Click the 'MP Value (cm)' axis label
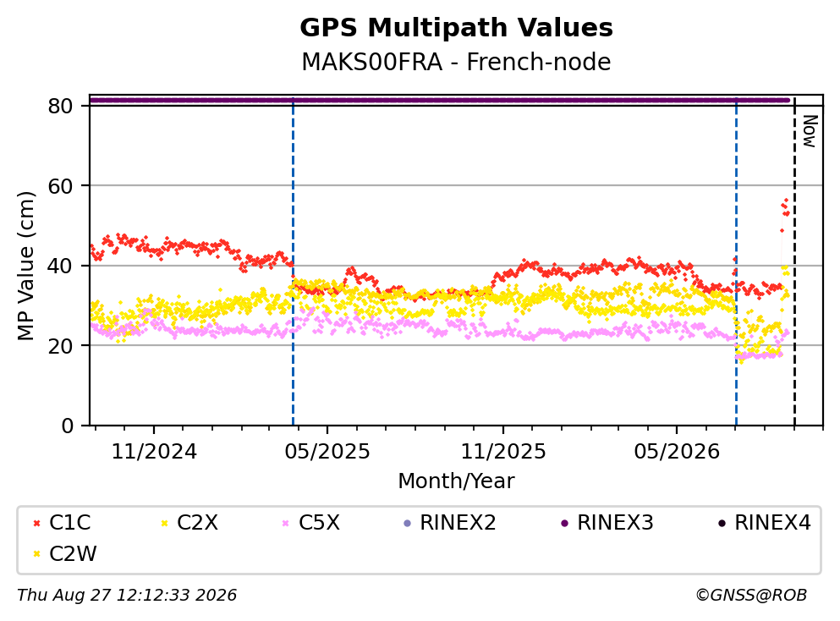Viewport: 840px width, 621px height. click(25, 266)
